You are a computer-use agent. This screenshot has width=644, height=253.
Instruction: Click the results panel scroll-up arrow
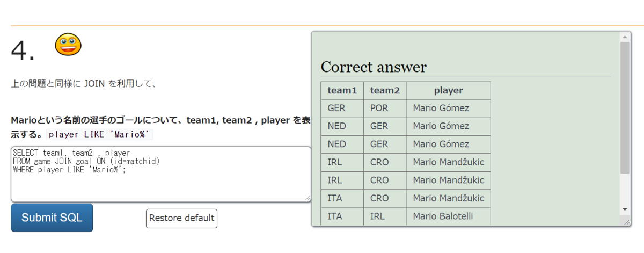625,37
